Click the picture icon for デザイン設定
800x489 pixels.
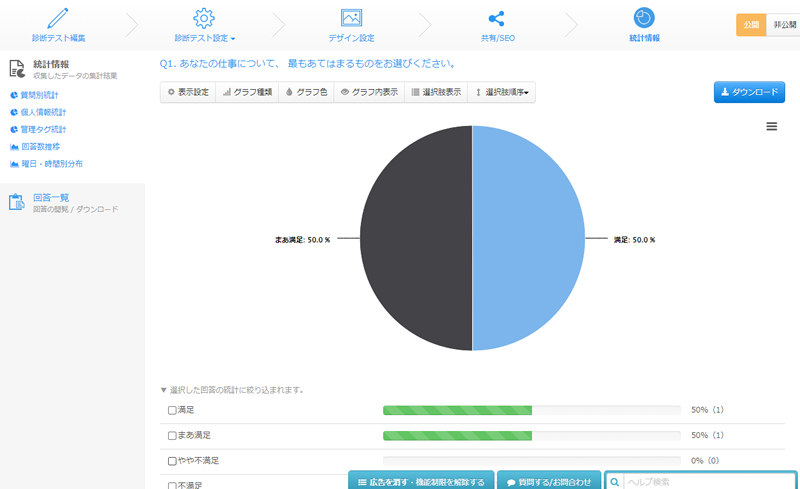[351, 17]
